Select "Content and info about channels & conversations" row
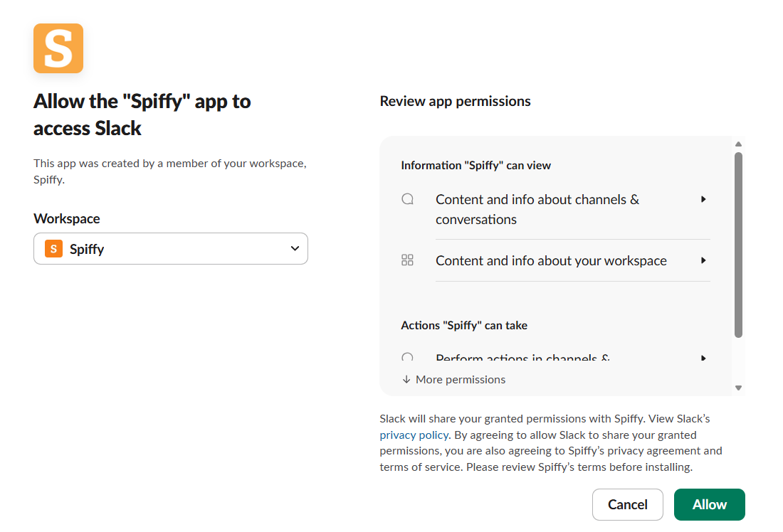This screenshot has height=532, width=783. tap(537, 209)
